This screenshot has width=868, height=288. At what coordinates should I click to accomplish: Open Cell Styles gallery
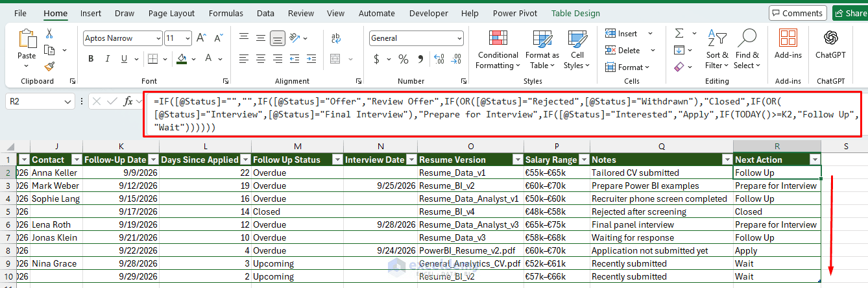577,49
